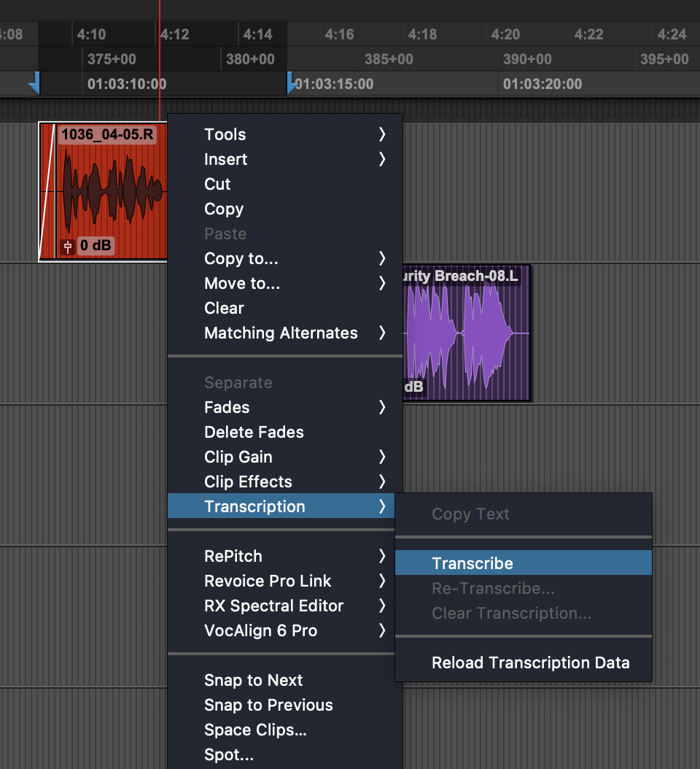
Task: Open the Insert submenu
Action: pos(285,159)
